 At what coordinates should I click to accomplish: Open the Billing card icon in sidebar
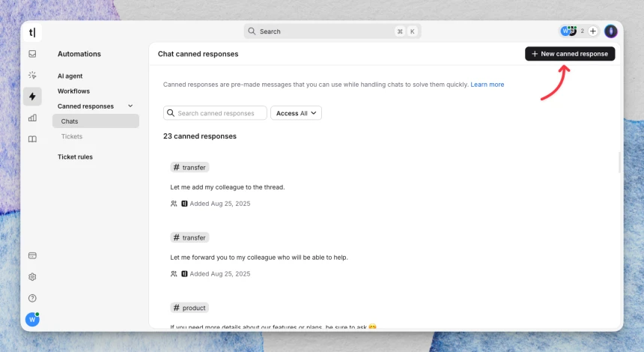click(32, 255)
